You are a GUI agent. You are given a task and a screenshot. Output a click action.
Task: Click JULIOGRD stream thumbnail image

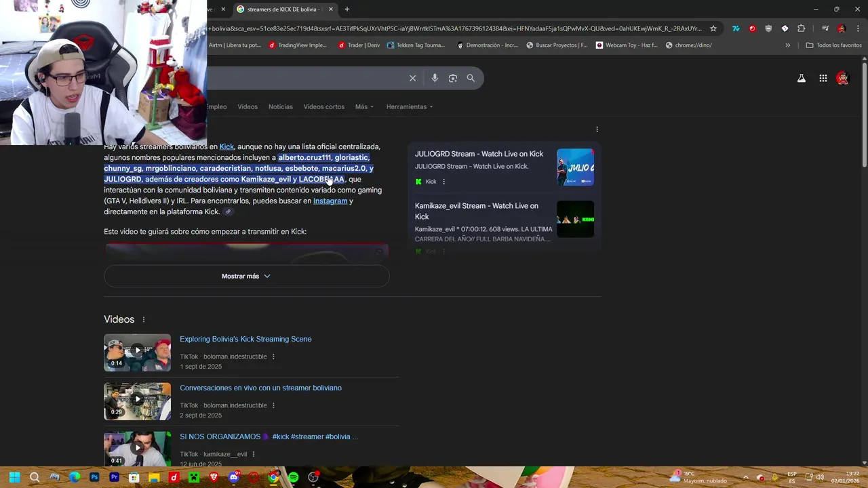(575, 167)
